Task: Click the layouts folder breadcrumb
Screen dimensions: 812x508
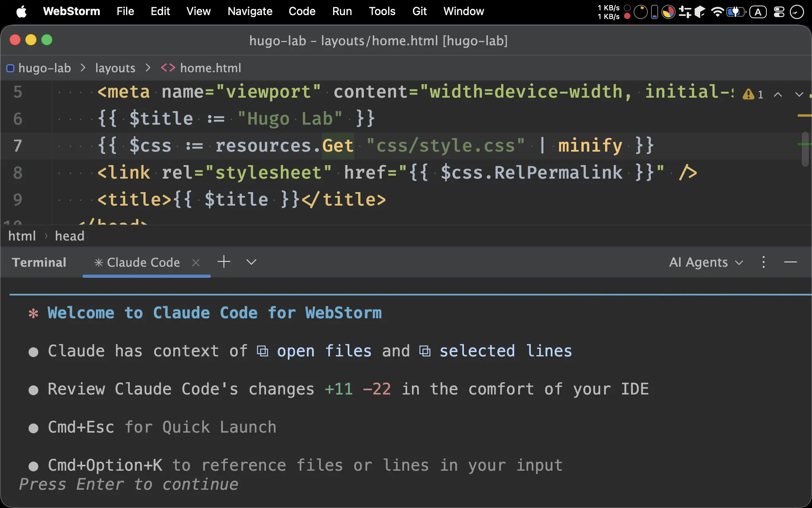Action: point(115,68)
